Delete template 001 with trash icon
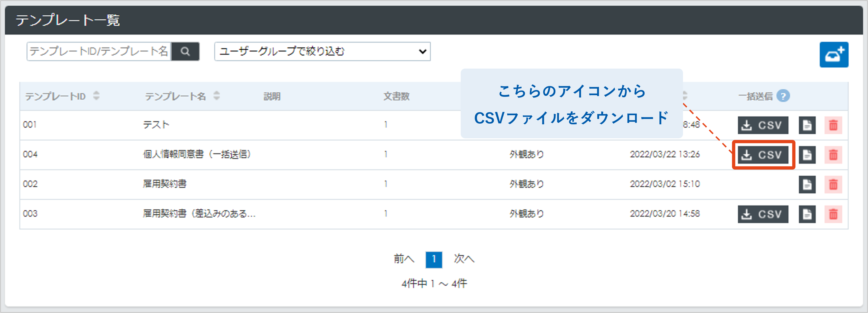The height and width of the screenshot is (313, 868). tap(833, 125)
